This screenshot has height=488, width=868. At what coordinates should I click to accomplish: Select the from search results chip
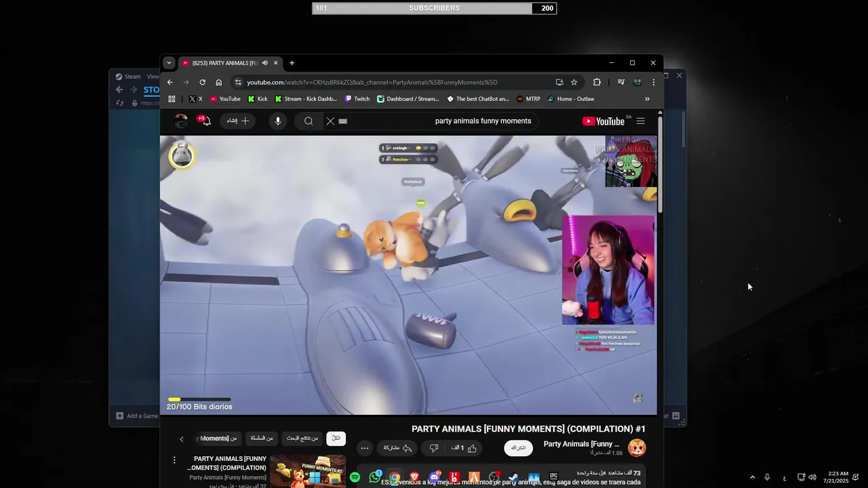(302, 439)
